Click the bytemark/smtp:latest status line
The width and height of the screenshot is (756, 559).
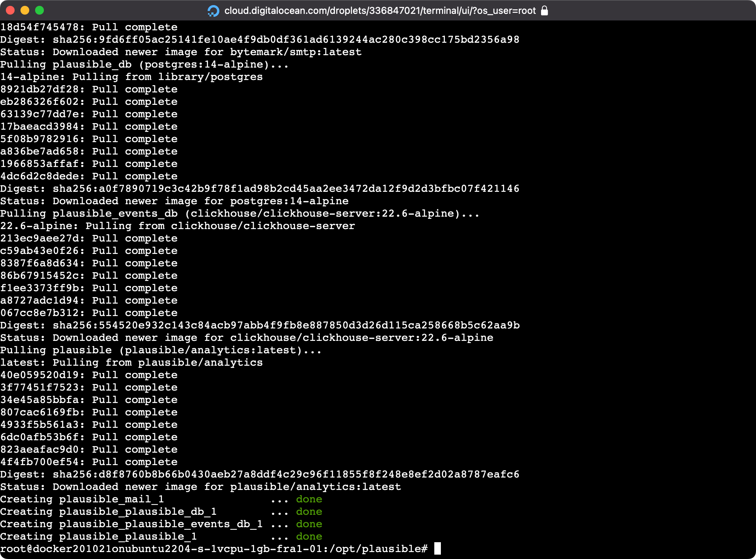(x=181, y=52)
